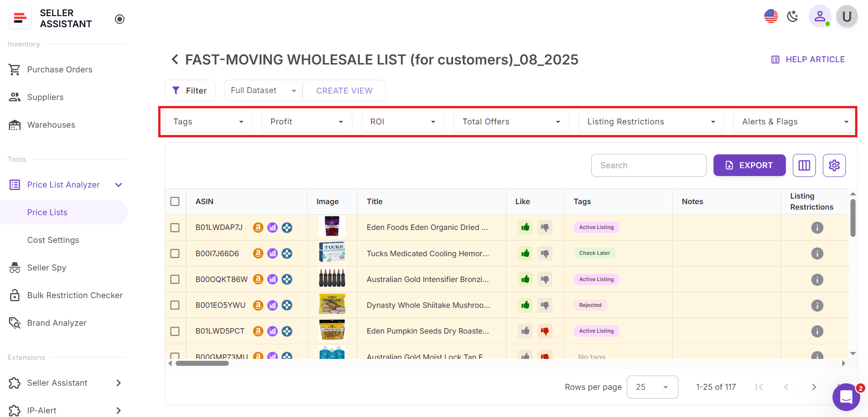868x417 pixels.
Task: Open the Listing Restrictions filter dropdown
Action: point(651,122)
